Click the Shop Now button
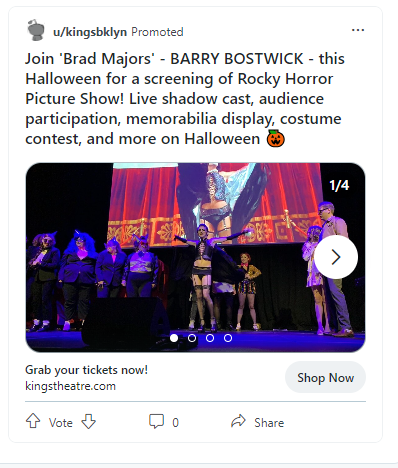 325,377
